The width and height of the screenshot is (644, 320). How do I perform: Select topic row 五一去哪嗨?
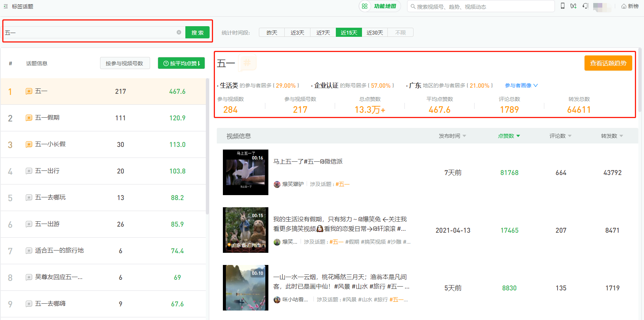[103, 304]
